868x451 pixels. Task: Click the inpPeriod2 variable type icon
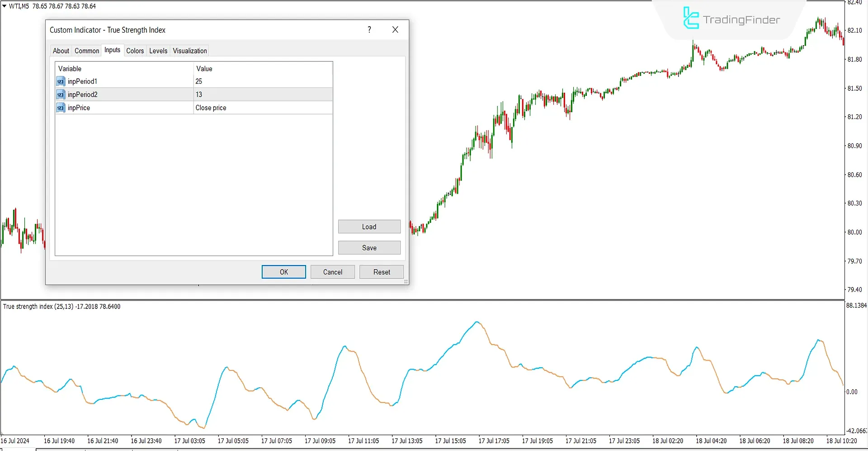61,95
